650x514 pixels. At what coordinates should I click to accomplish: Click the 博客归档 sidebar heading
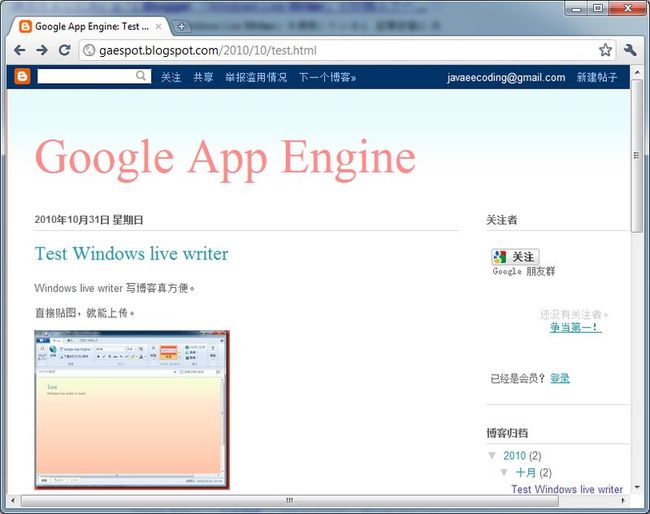click(507, 433)
